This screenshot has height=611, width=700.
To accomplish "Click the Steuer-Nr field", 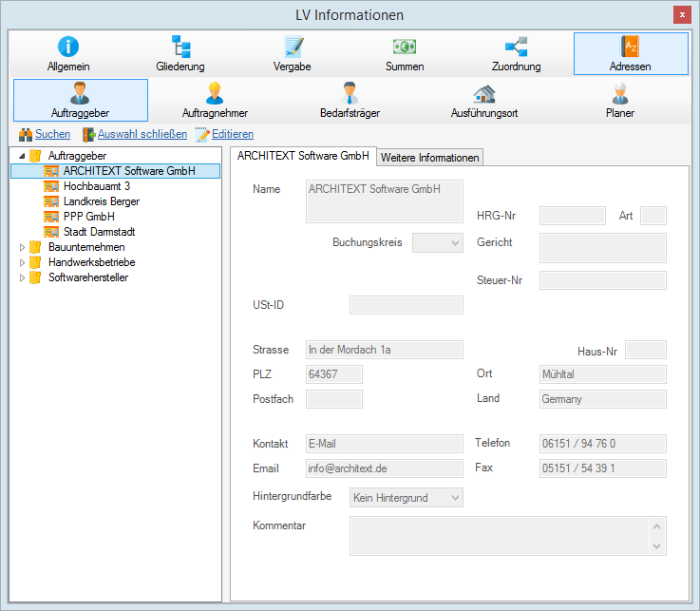I will pyautogui.click(x=603, y=280).
